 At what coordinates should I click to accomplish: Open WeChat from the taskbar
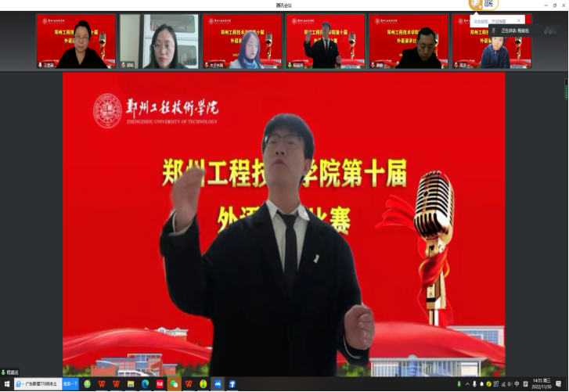(175, 384)
